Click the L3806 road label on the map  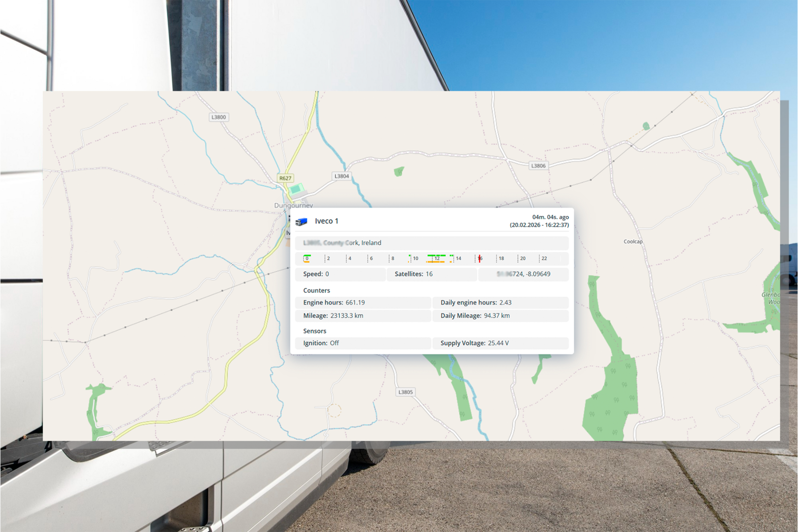[538, 166]
